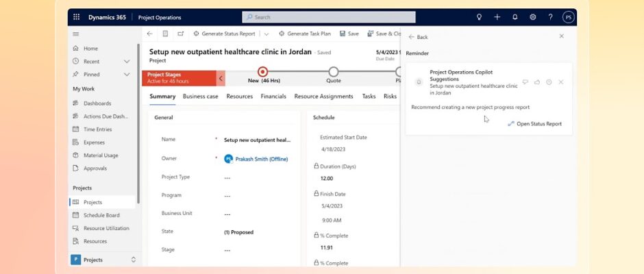644x274 pixels.
Task: Open Pinned in sidebar
Action: pyautogui.click(x=92, y=75)
